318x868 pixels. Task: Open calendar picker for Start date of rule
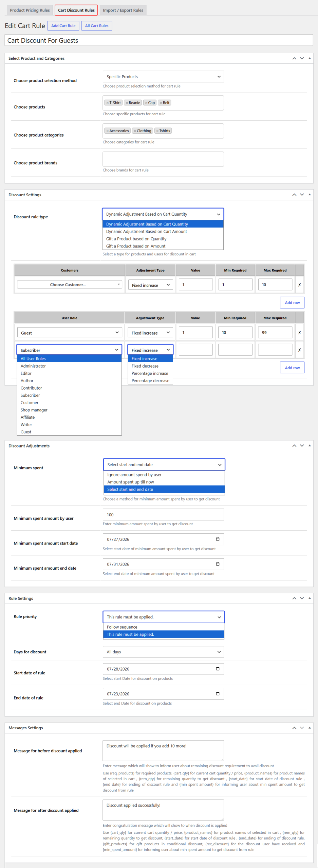(218, 669)
